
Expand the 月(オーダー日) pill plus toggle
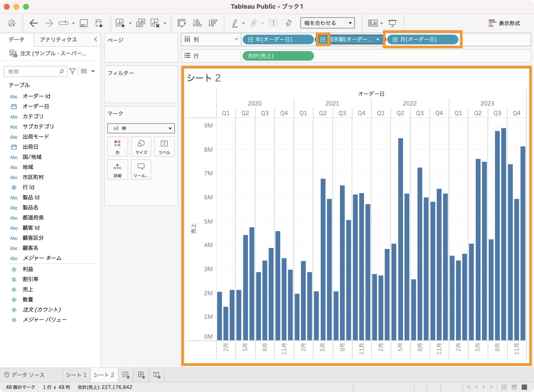(395, 39)
